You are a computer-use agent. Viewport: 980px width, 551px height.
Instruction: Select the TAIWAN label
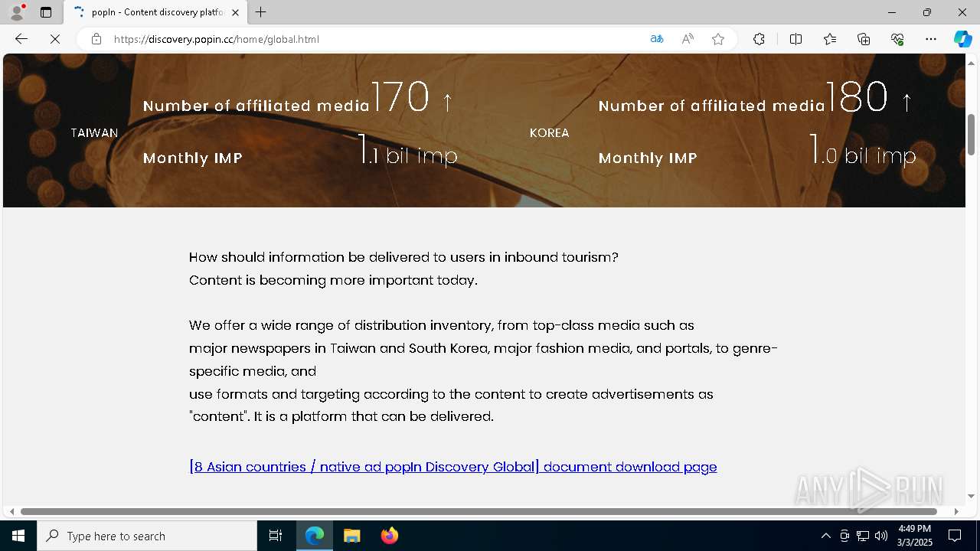[x=94, y=133]
